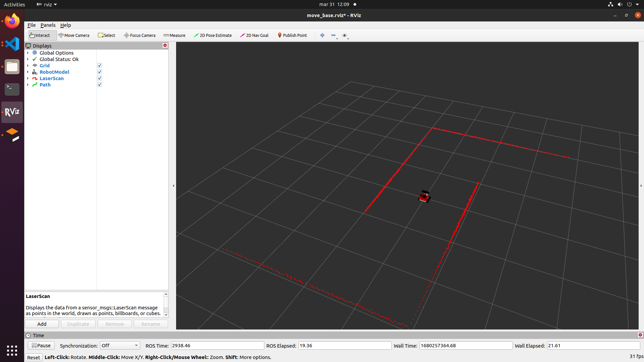
Task: Toggle the RobotModel display checkbox
Action: click(x=100, y=72)
